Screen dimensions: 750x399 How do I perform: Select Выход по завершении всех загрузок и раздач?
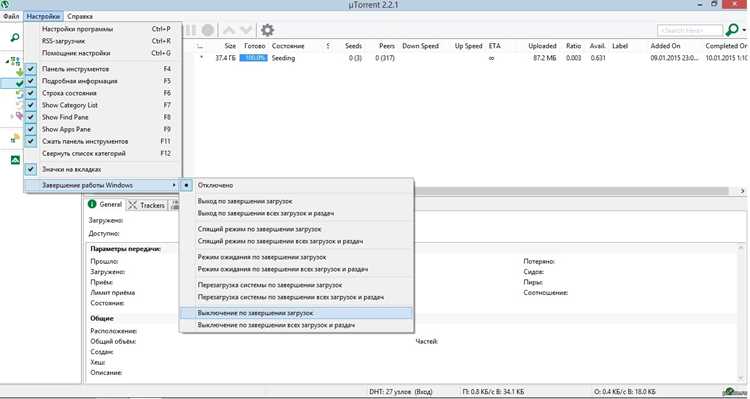(x=296, y=213)
